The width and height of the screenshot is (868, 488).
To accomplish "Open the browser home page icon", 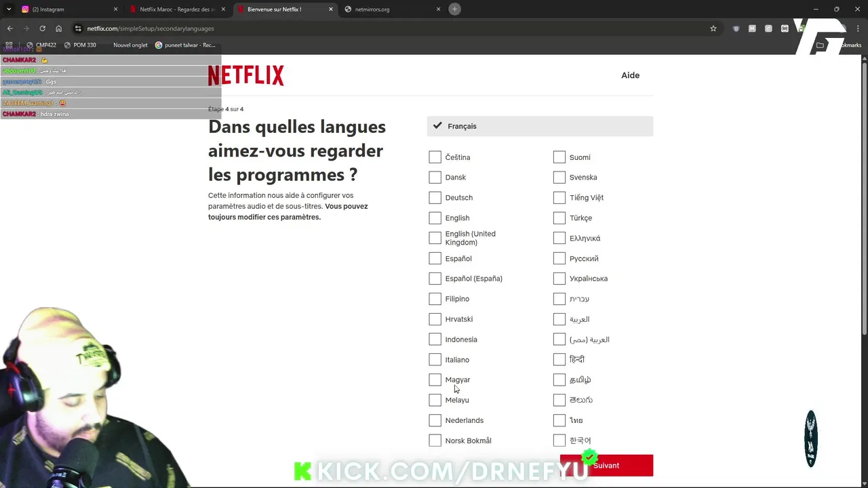I will 58,28.
